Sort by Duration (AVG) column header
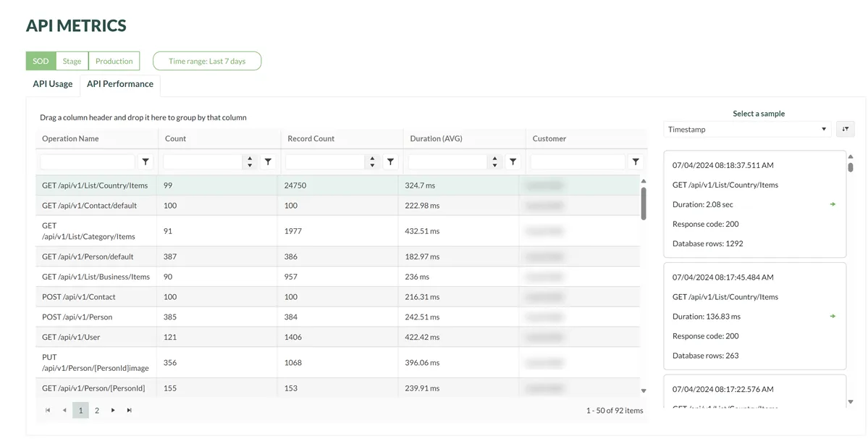 click(436, 138)
